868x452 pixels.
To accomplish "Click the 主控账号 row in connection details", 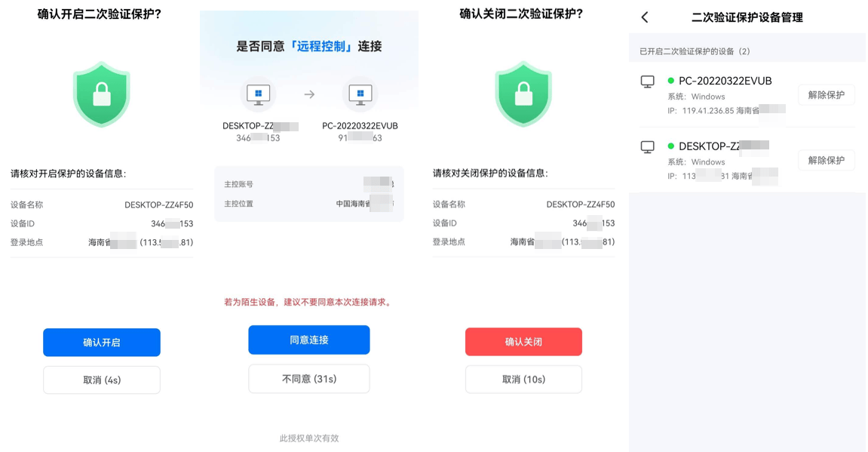I will (309, 184).
